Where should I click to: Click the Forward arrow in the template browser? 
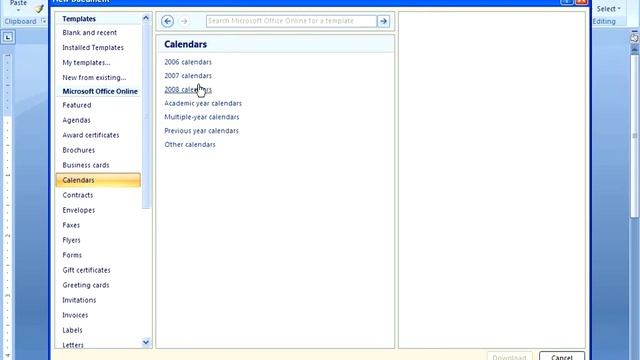click(184, 21)
